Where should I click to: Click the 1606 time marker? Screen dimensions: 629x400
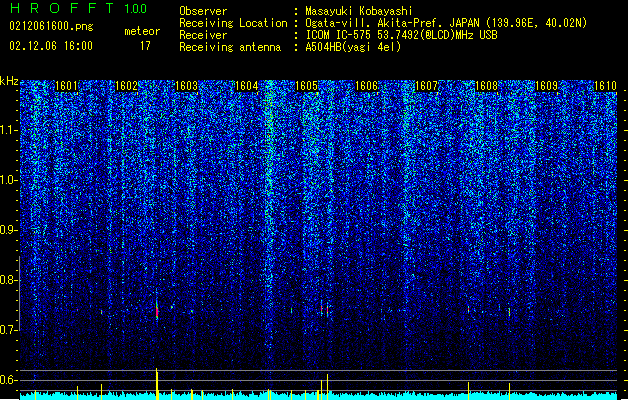tap(367, 86)
